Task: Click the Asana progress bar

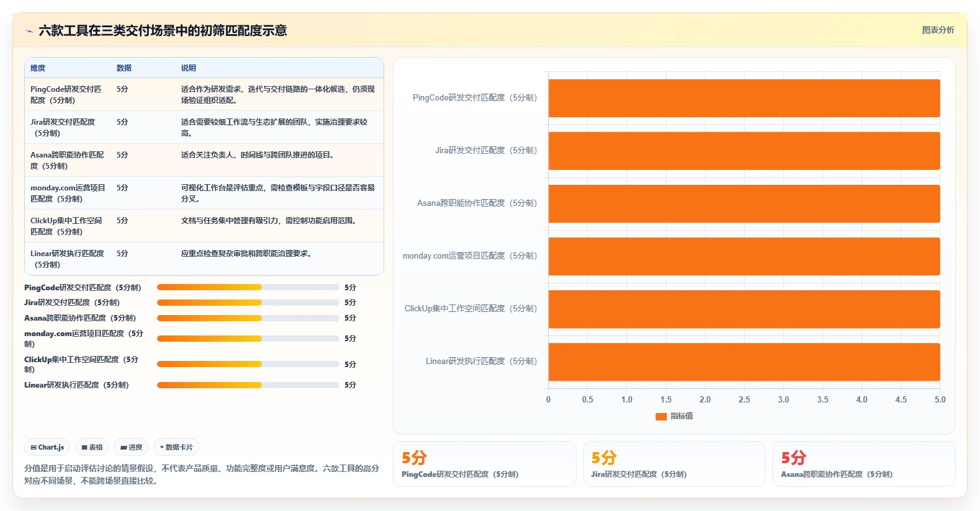Action: [x=248, y=318]
